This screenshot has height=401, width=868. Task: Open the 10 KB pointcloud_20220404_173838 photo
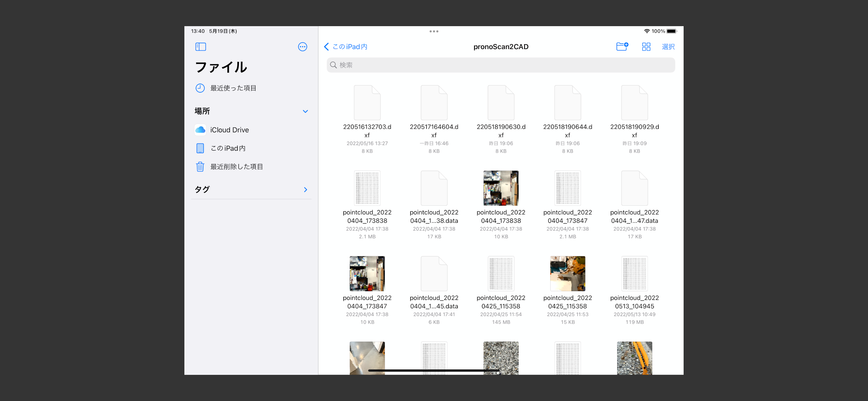click(501, 205)
